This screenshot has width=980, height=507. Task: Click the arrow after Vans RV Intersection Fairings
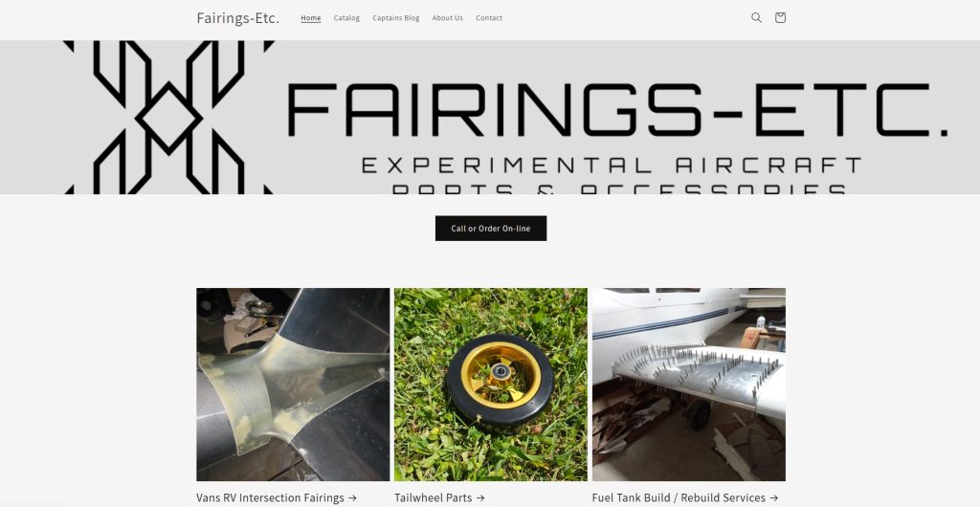[352, 498]
